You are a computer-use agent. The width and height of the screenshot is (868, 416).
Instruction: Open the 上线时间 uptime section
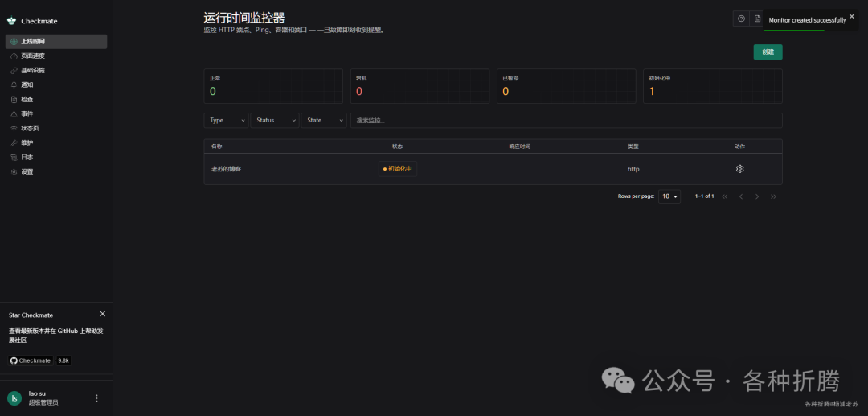pos(56,42)
